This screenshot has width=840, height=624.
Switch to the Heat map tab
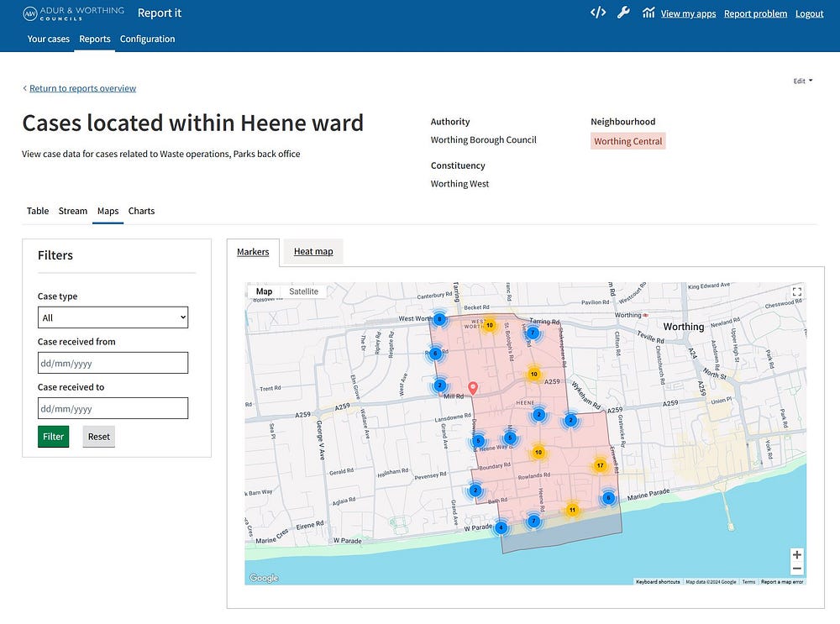(312, 252)
